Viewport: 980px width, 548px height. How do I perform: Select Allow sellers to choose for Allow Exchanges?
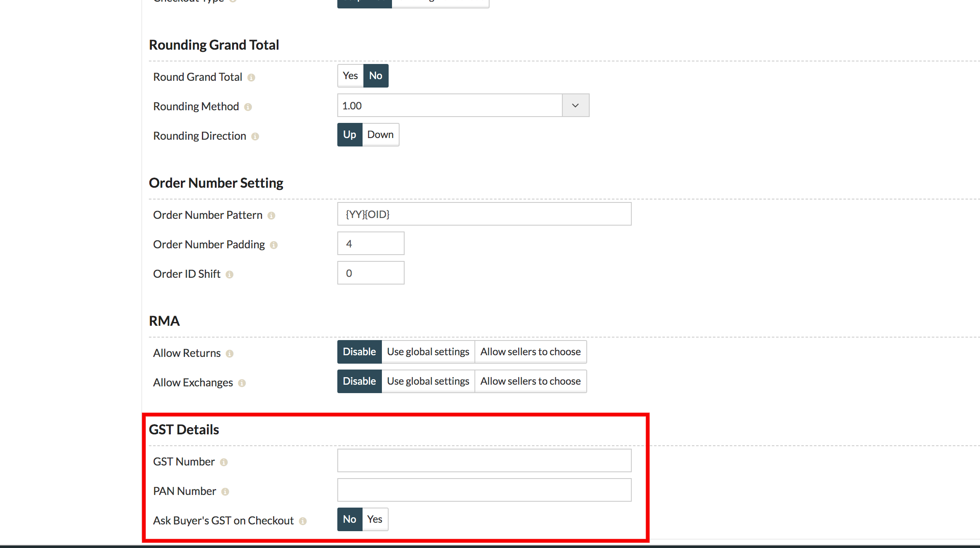[x=530, y=381]
